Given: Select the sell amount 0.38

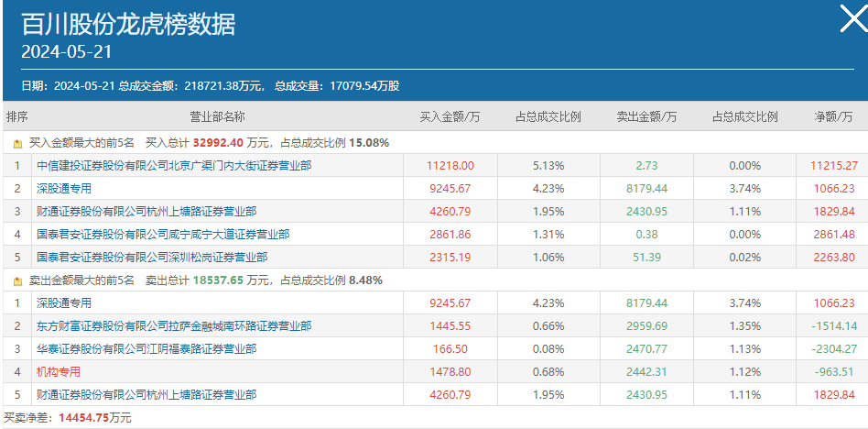Looking at the screenshot, I should 646,235.
